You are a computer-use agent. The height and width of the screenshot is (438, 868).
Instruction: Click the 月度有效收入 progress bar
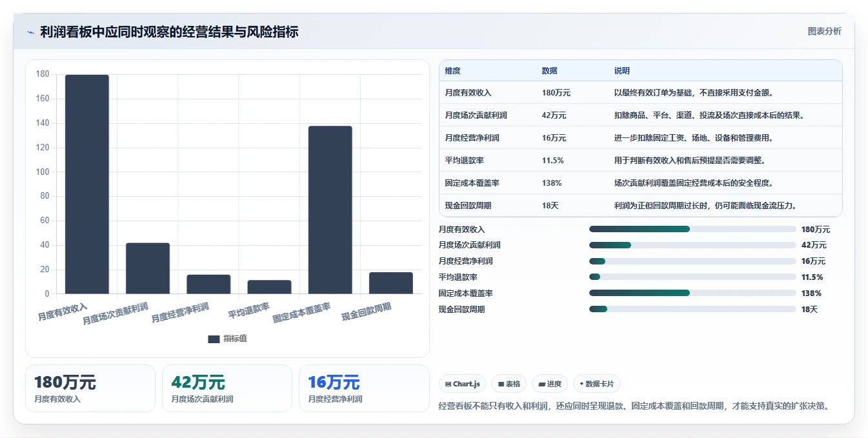(692, 229)
